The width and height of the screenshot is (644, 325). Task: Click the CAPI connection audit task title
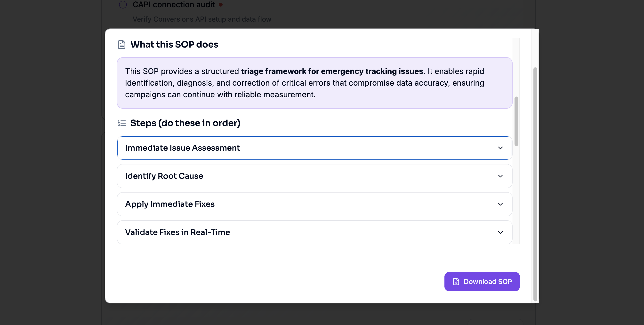pyautogui.click(x=174, y=5)
